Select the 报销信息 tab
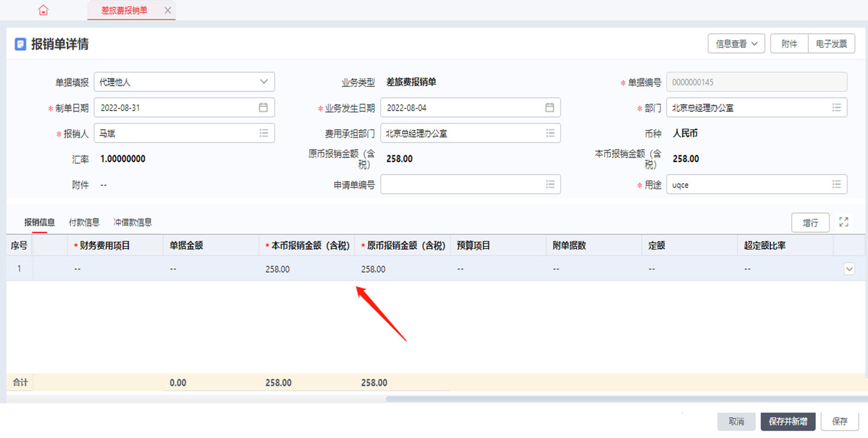This screenshot has width=868, height=438. (39, 222)
